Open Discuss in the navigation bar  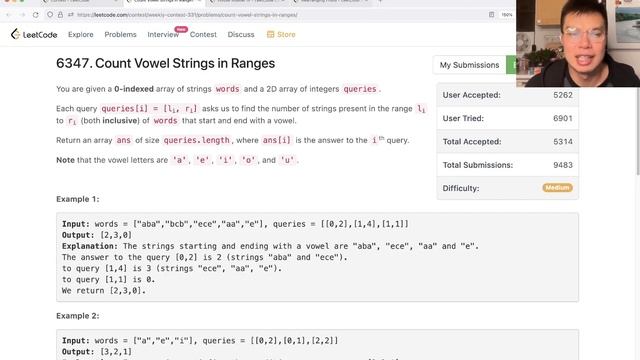pos(241,35)
